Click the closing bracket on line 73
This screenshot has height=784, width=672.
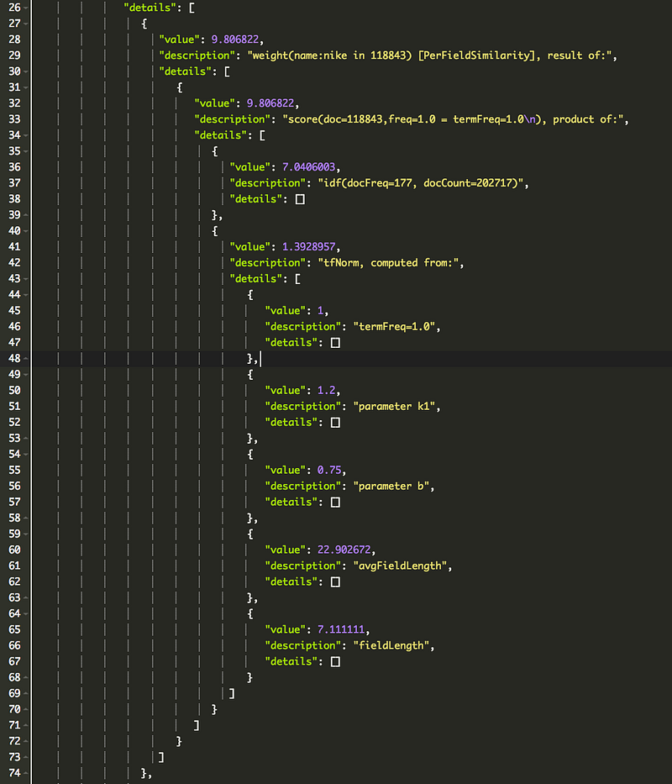pyautogui.click(x=161, y=757)
